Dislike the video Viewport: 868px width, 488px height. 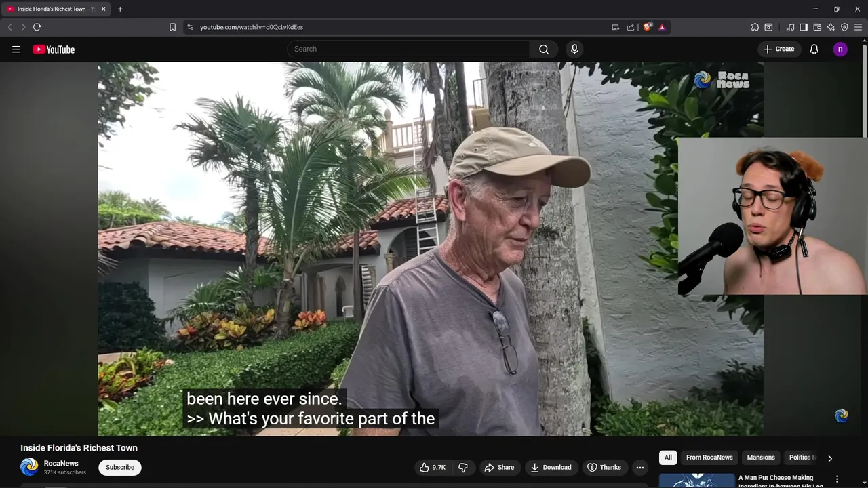coord(463,467)
